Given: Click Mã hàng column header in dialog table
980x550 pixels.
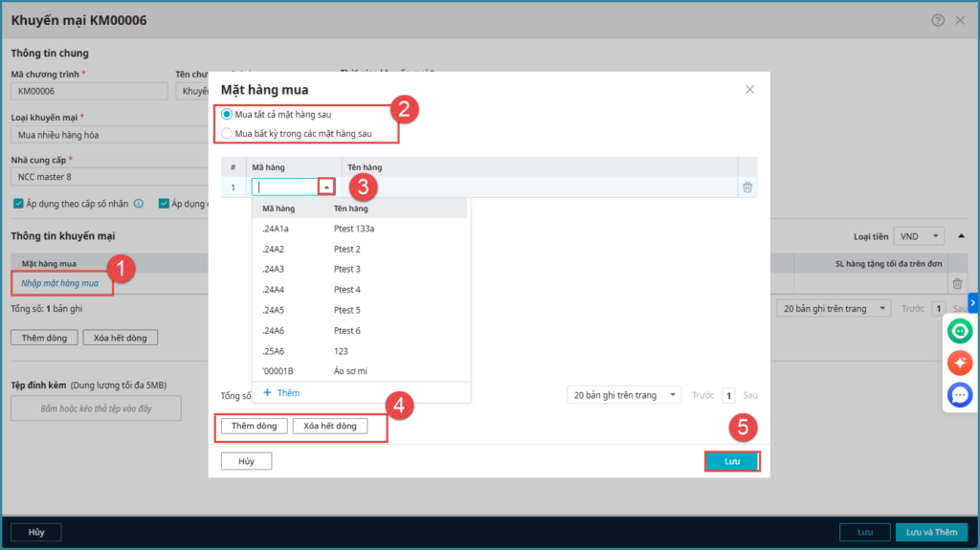Looking at the screenshot, I should [x=268, y=167].
